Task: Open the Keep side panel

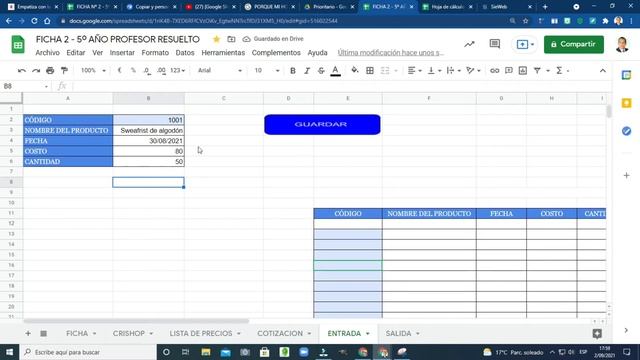Action: point(627,103)
